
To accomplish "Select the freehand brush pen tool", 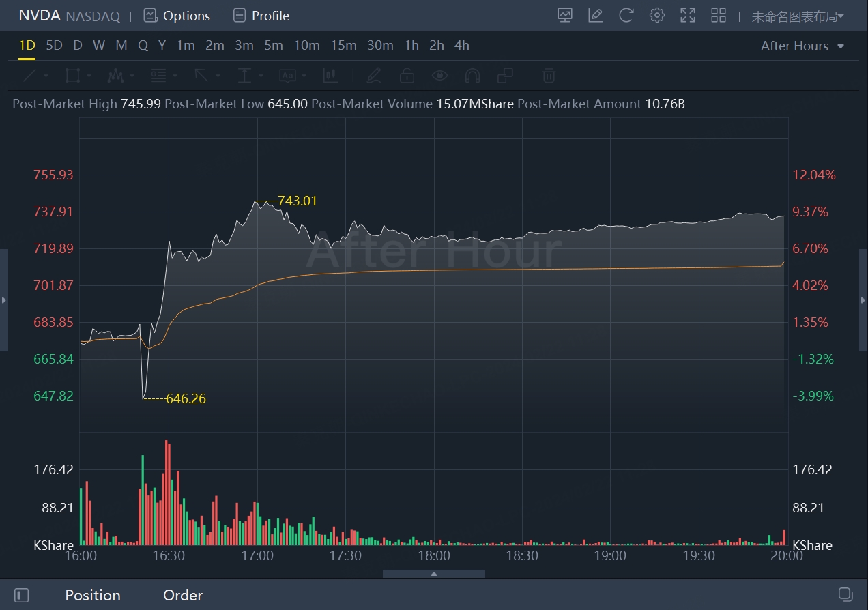I will tap(373, 75).
